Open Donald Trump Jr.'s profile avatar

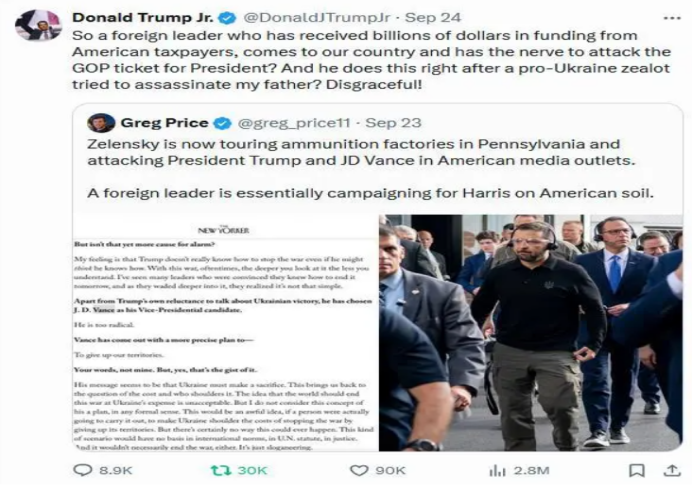[38, 26]
